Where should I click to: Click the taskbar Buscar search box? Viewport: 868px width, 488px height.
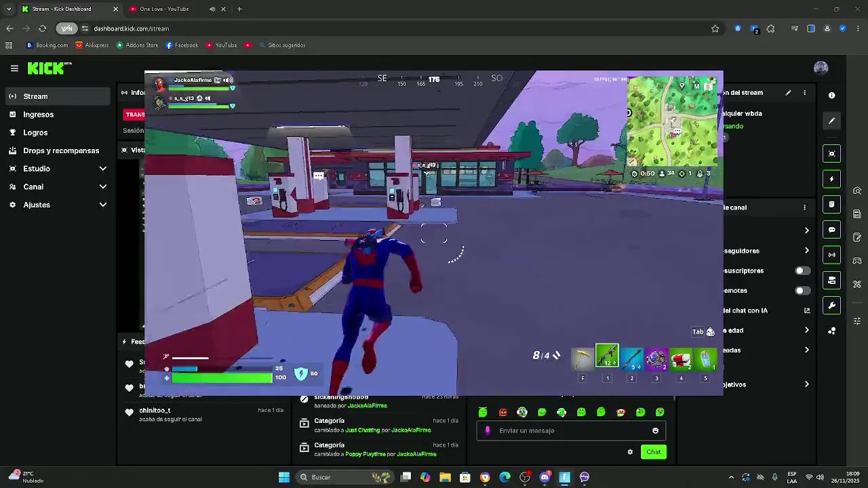346,477
